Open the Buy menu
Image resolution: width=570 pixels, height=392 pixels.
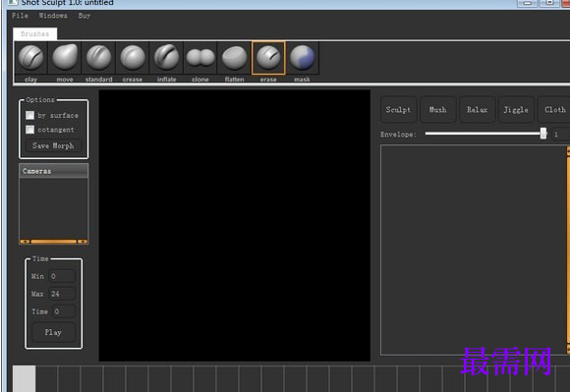pyautogui.click(x=84, y=16)
